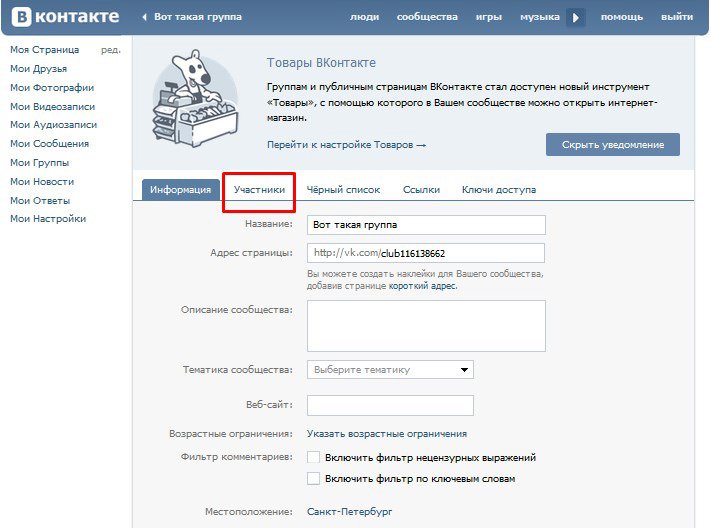Open the Выберите тематику dropdown

tap(390, 370)
